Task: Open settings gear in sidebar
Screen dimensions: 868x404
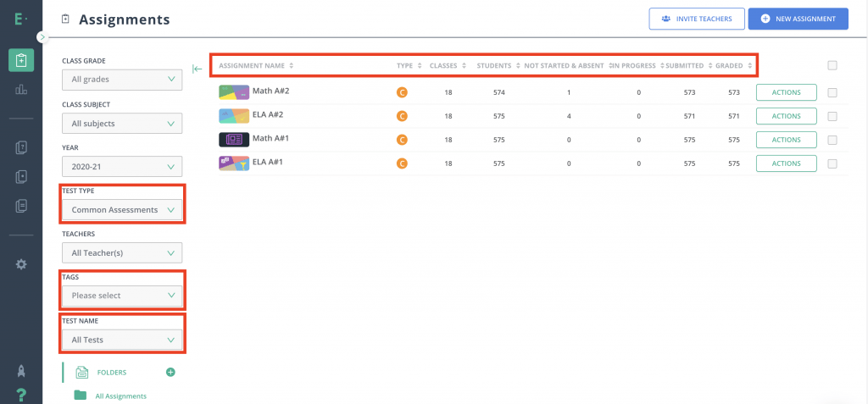Action: 21,264
